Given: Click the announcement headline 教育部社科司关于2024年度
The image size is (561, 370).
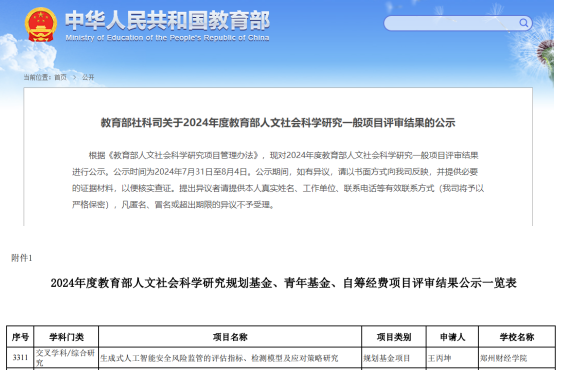Looking at the screenshot, I should (278, 123).
